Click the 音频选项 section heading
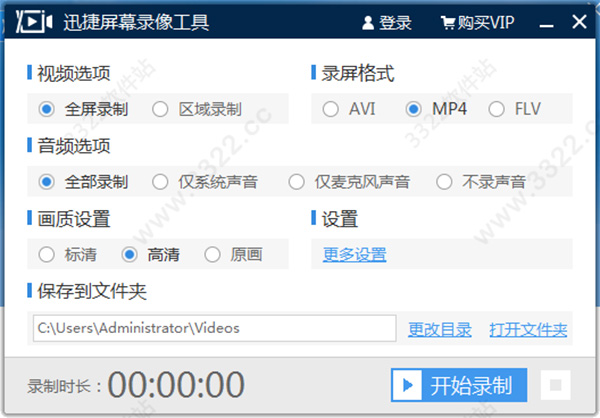 [74, 146]
